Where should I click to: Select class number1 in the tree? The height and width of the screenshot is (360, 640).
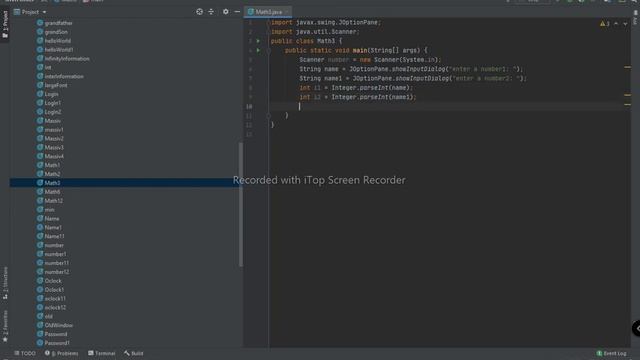[x=51, y=254]
